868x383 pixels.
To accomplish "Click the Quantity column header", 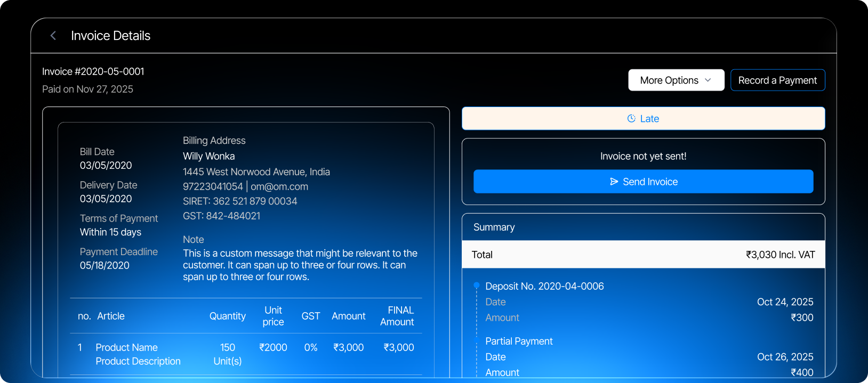I will 227,316.
